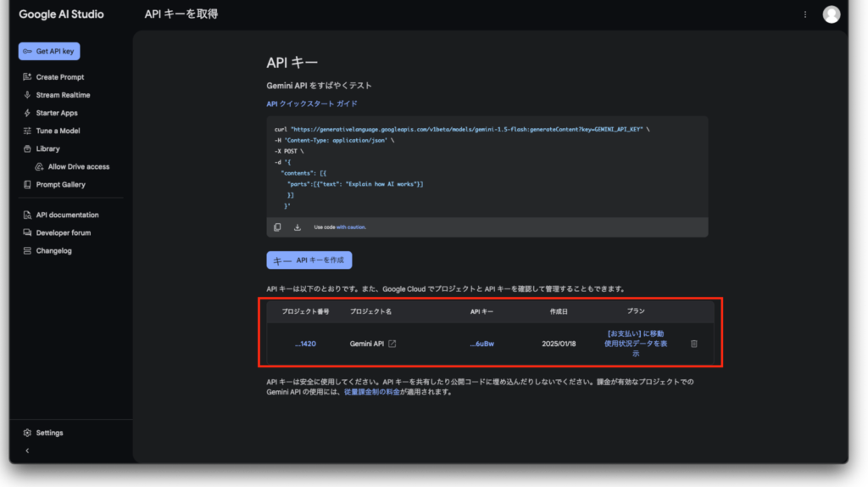868x487 pixels.
Task: Reveal the API key ...6uBw
Action: pos(481,344)
